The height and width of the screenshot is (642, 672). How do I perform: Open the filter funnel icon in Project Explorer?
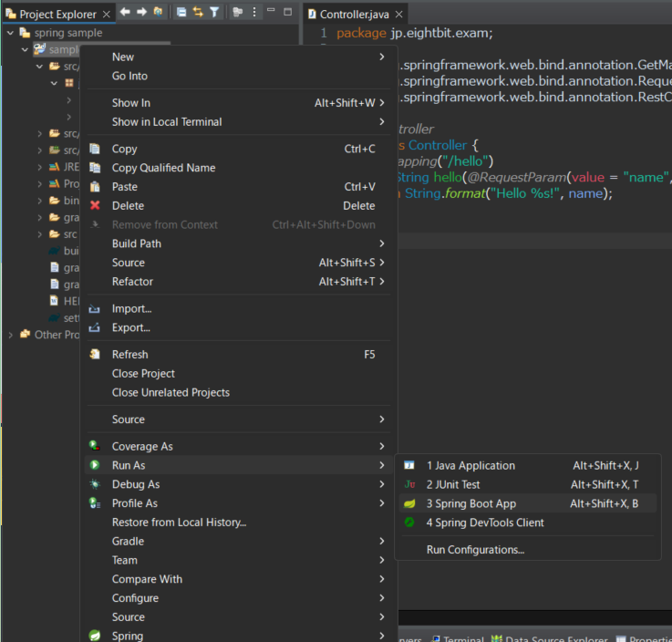pyautogui.click(x=214, y=13)
